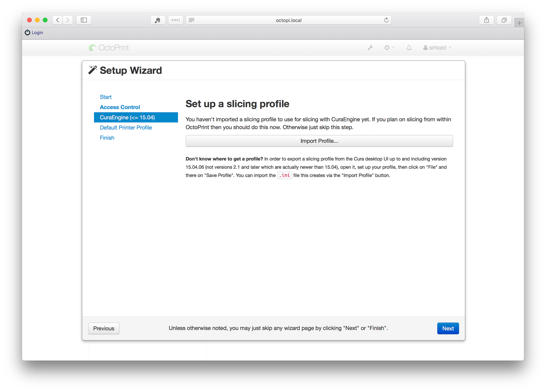
Task: Open the sirtoad user dropdown
Action: [437, 48]
